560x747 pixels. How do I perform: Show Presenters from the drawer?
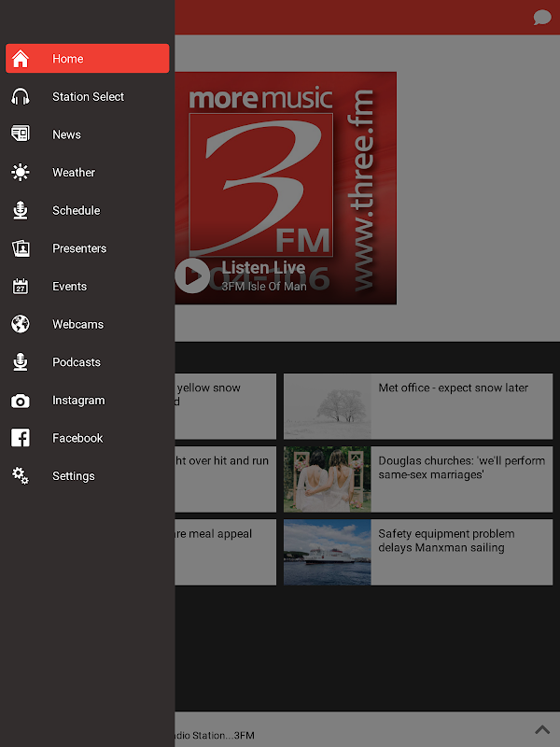(87, 248)
